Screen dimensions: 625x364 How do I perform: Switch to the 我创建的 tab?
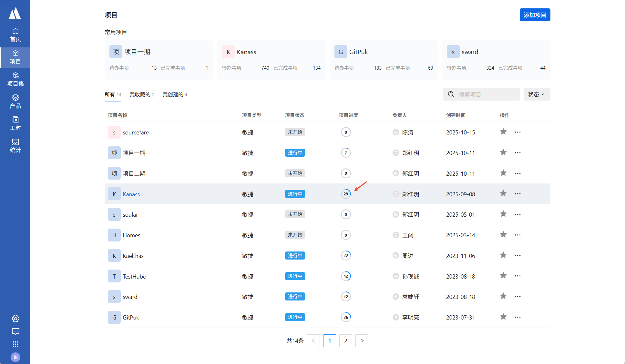click(x=175, y=94)
